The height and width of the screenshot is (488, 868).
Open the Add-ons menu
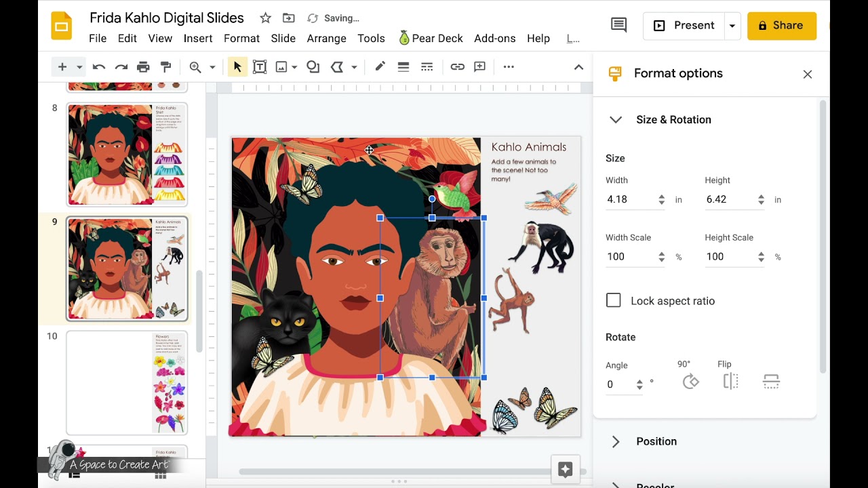click(x=495, y=39)
